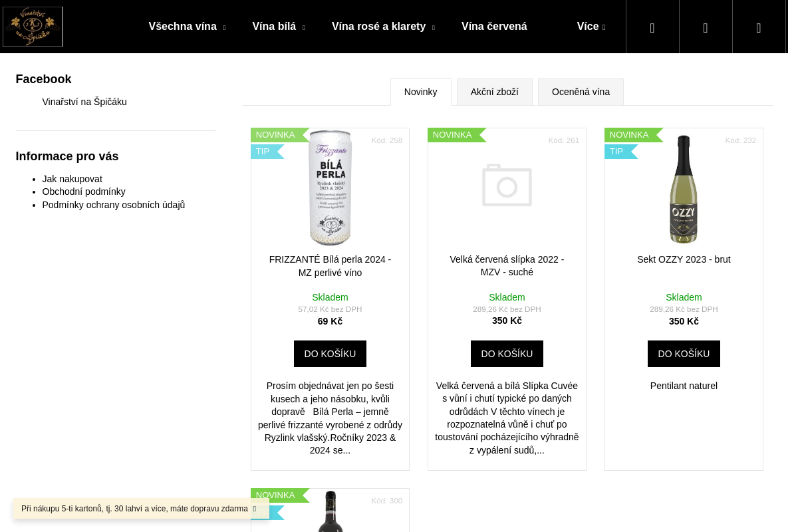The image size is (798, 532).
Task: Add Sekt OZZY 2023 to cart
Action: coord(684,354)
